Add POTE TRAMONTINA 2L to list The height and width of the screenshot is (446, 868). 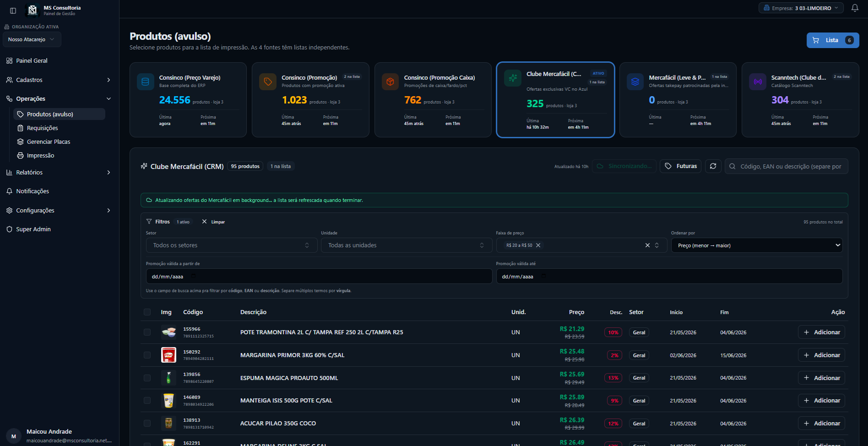coord(821,332)
